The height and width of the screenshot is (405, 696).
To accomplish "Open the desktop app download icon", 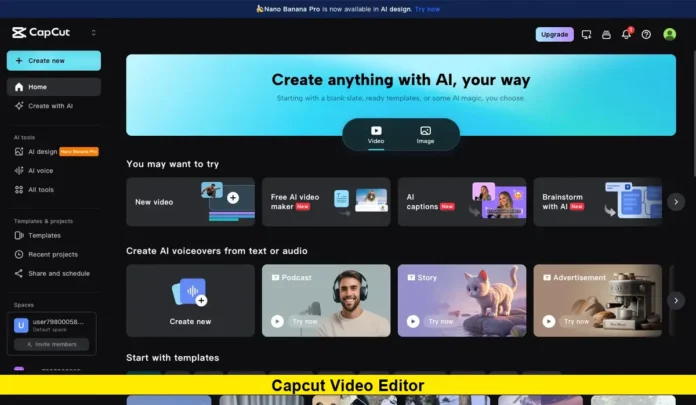I will click(586, 35).
